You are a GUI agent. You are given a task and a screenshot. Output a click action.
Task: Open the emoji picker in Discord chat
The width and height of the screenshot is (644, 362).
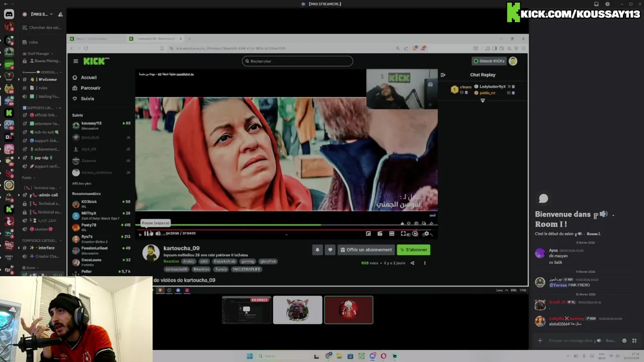[x=624, y=340]
